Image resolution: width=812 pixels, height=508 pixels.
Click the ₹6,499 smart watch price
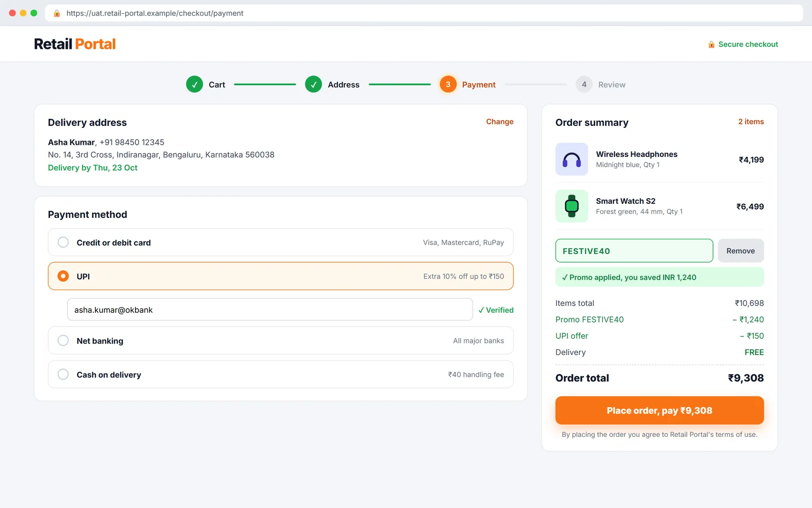750,206
